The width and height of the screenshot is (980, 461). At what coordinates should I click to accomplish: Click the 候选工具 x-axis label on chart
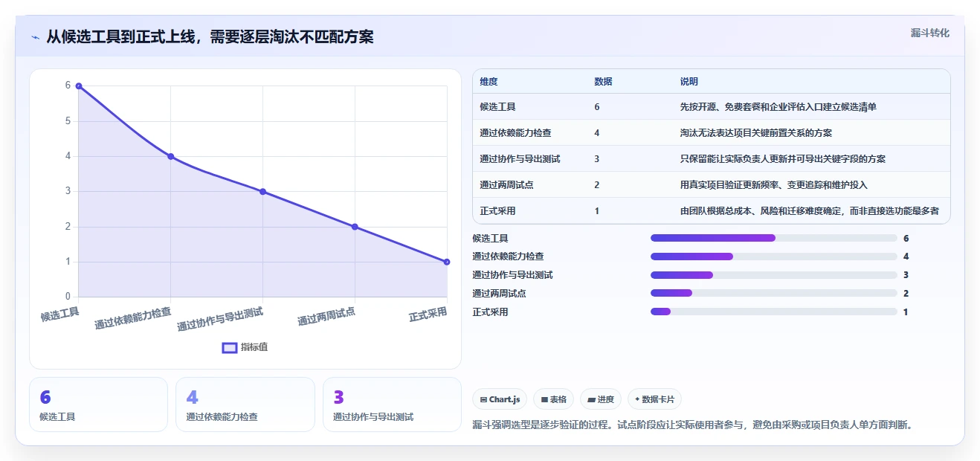pyautogui.click(x=60, y=315)
